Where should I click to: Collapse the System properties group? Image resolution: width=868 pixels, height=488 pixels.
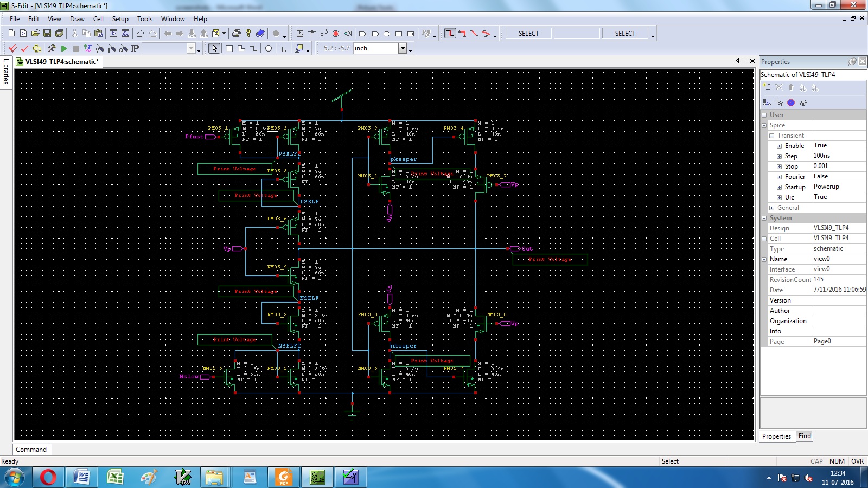pos(764,218)
